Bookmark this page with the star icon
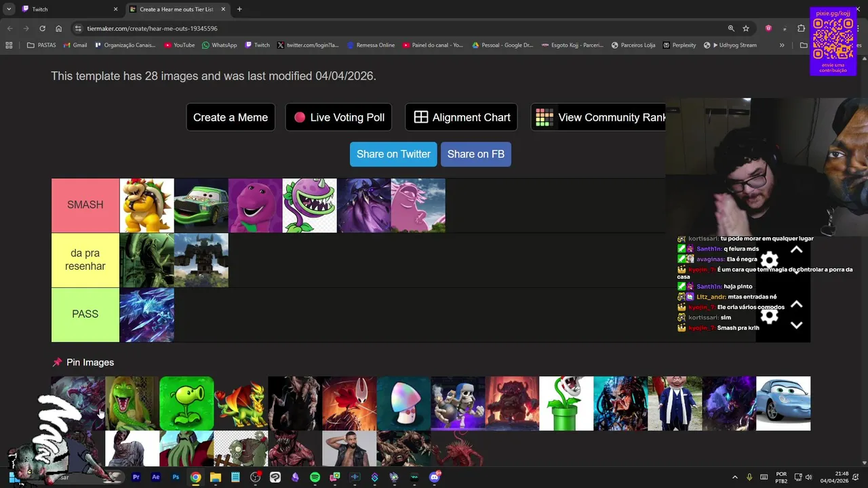868x488 pixels. click(x=746, y=28)
